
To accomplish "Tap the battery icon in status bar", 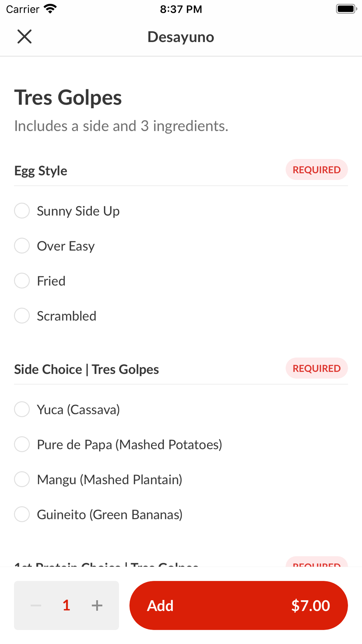I will tap(346, 9).
